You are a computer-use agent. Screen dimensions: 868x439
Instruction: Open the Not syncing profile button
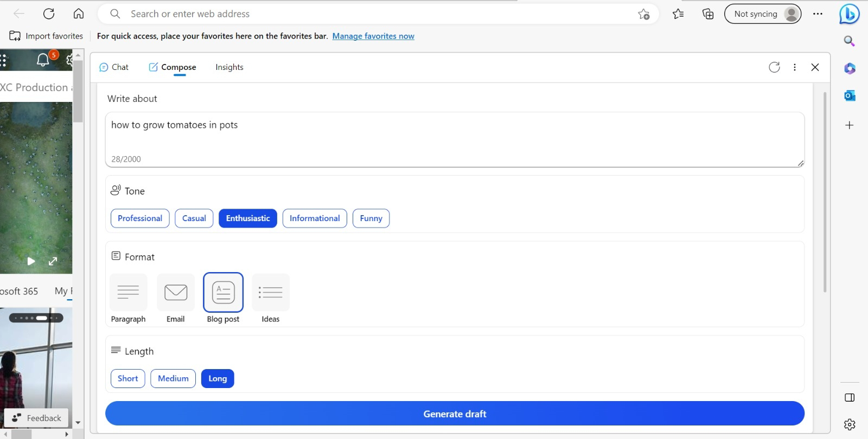tap(763, 14)
